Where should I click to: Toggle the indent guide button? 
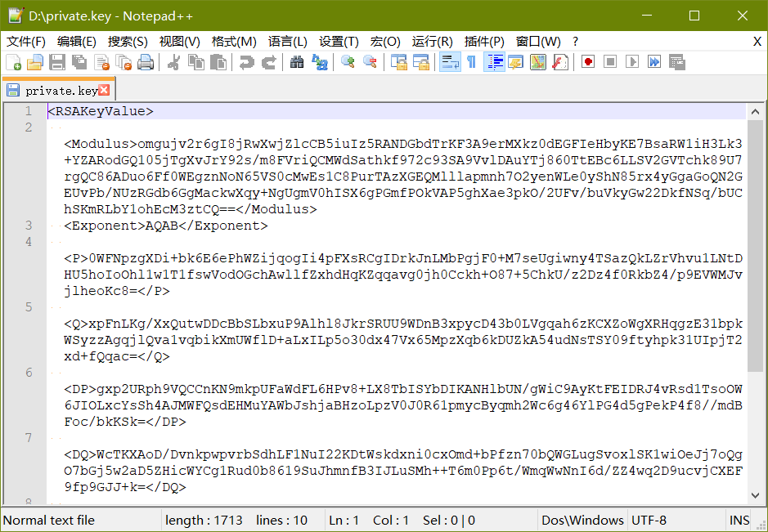tap(494, 62)
